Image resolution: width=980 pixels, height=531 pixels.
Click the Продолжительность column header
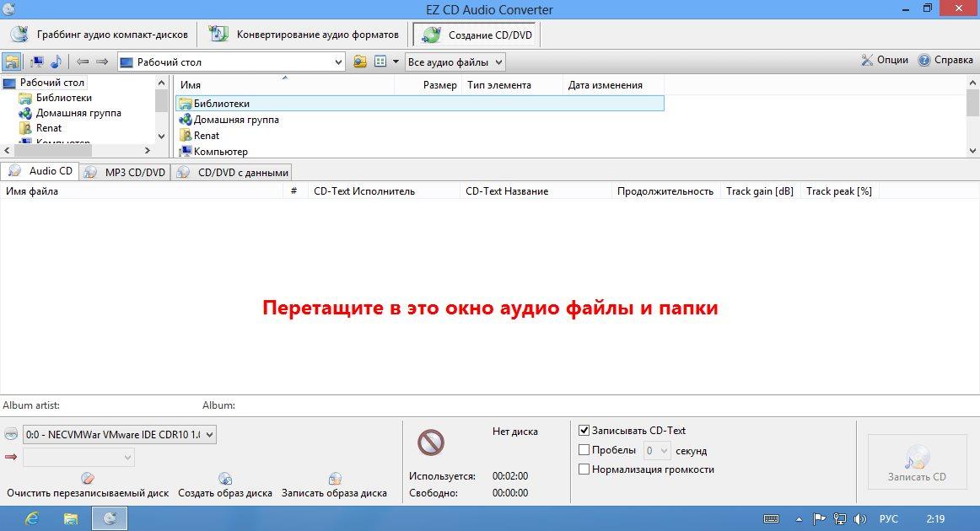click(665, 191)
